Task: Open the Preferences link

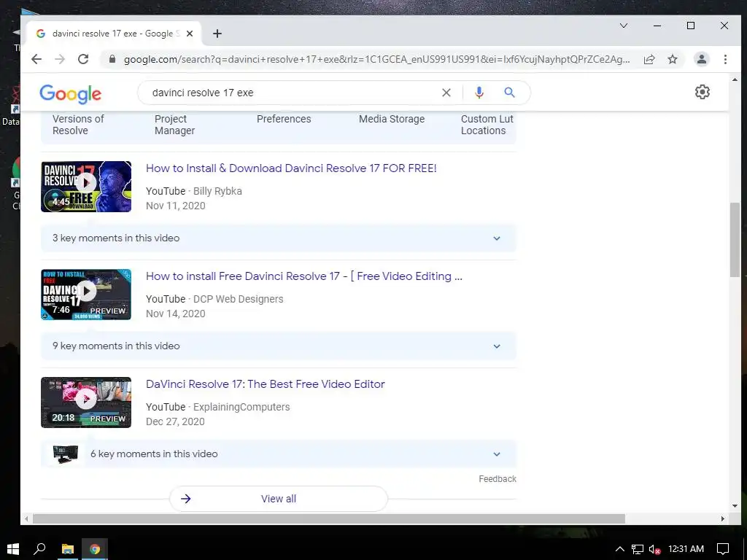Action: [x=284, y=119]
